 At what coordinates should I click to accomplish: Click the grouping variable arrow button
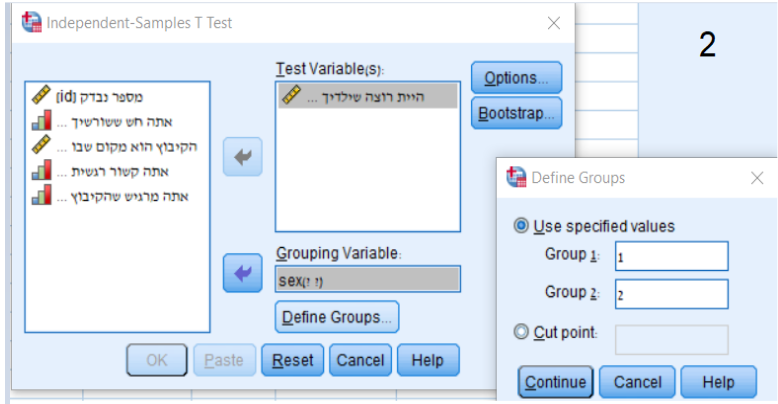tap(243, 273)
